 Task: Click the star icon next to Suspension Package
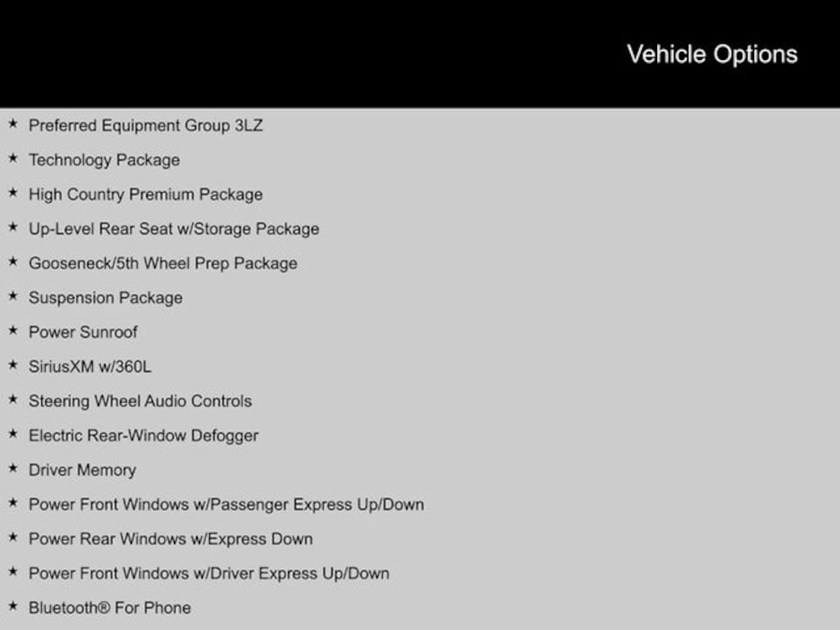coord(12,297)
